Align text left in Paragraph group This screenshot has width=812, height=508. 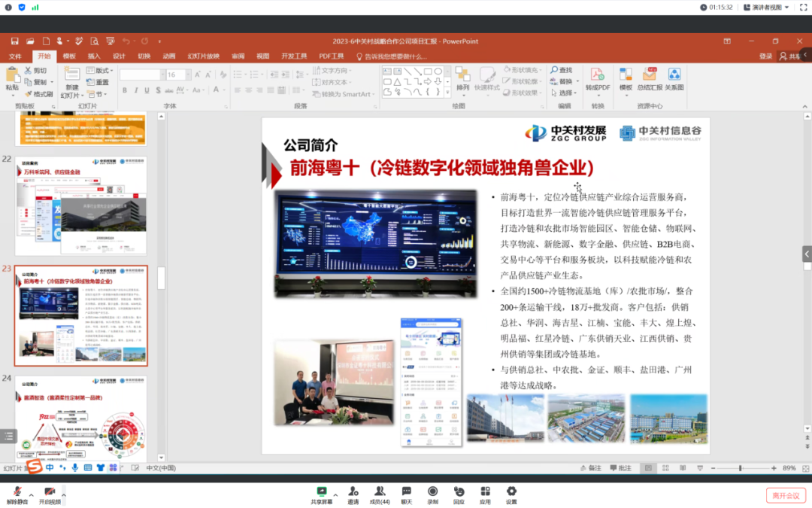[237, 90]
